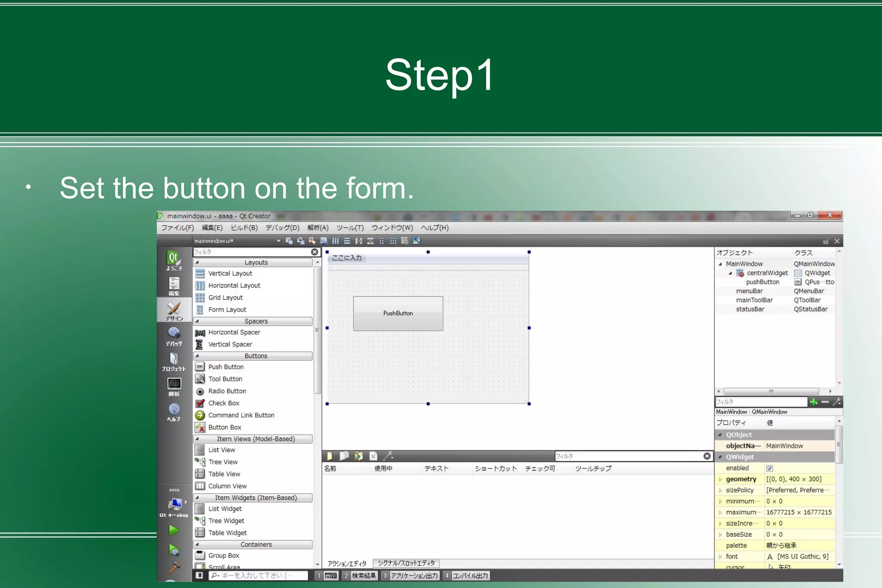The height and width of the screenshot is (588, 882).
Task: Collapse the Spacers category
Action: [253, 321]
